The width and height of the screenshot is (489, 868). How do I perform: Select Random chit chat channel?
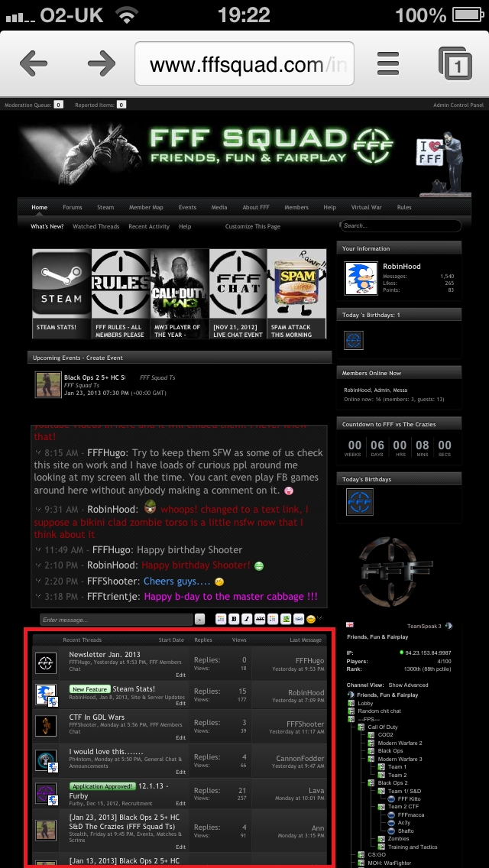point(379,711)
